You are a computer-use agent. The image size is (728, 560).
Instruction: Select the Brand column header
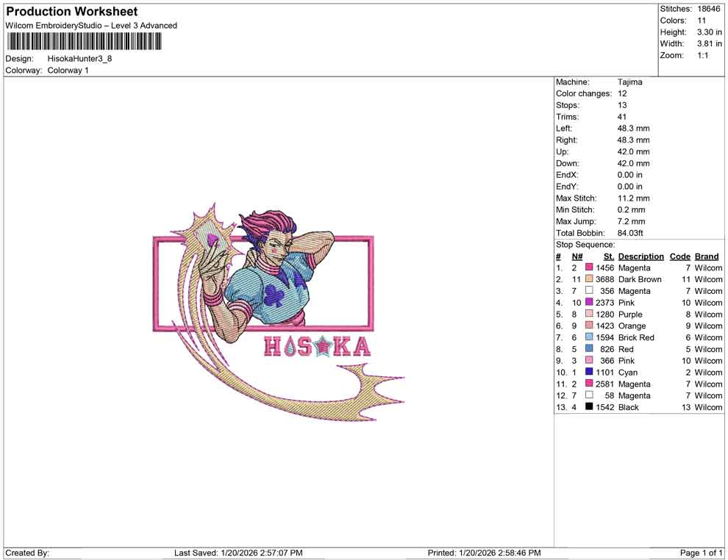(x=707, y=256)
